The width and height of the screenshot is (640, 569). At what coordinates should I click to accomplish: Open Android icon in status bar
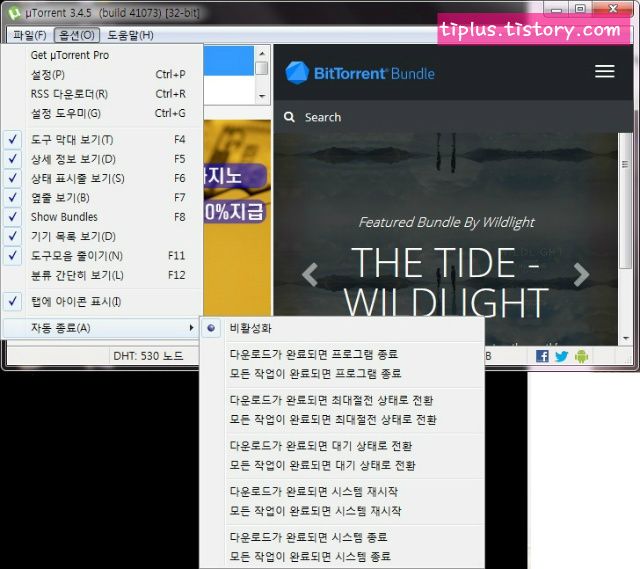582,356
